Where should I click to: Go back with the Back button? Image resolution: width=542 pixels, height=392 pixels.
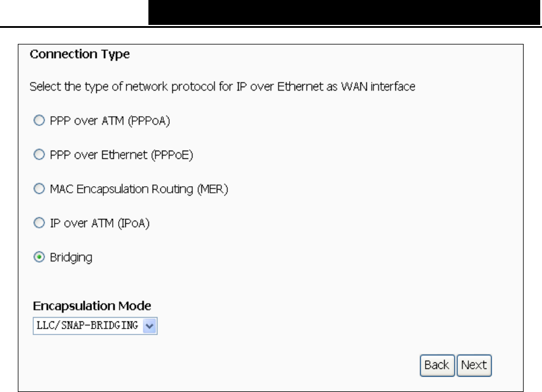[x=438, y=365]
